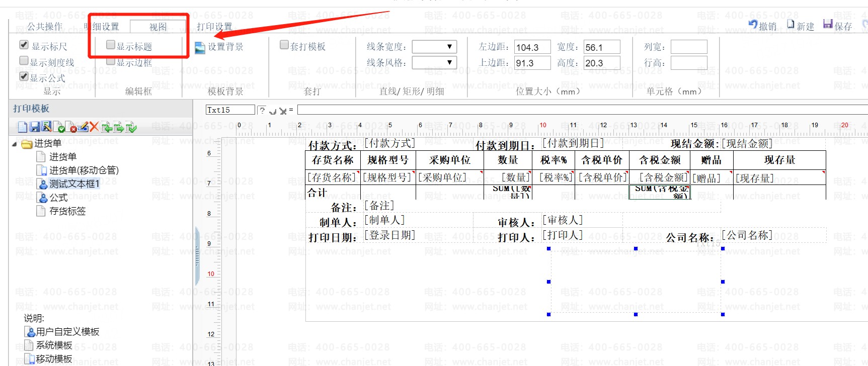Click the 左边距 input field
Image resolution: width=868 pixels, height=366 pixels.
pos(532,47)
